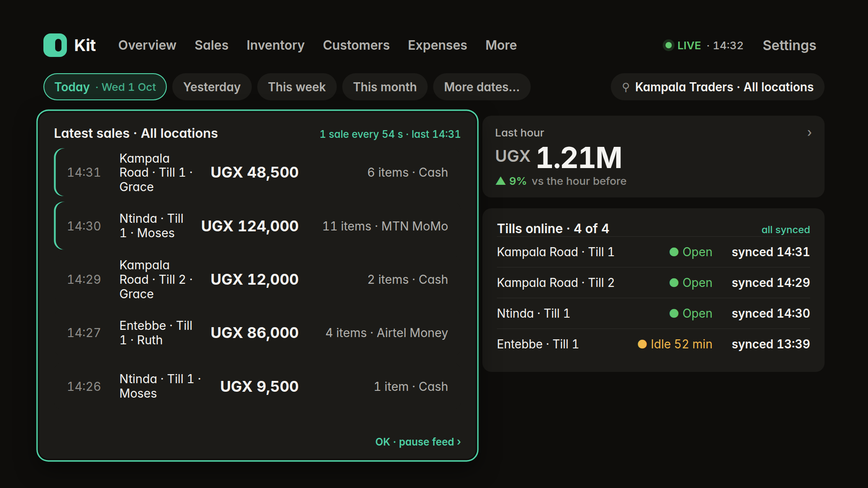Screen dimensions: 868x488
Task: Click the synced 13:39 timestamp
Action: click(x=771, y=344)
